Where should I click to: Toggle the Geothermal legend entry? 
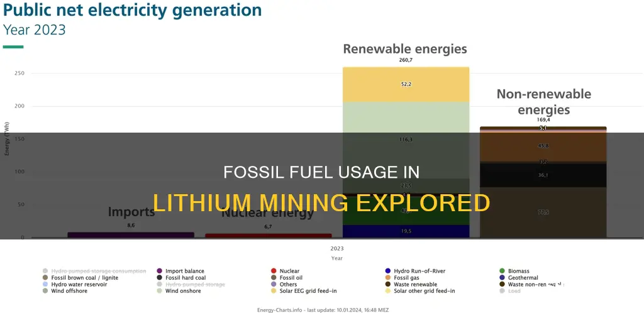coord(518,278)
